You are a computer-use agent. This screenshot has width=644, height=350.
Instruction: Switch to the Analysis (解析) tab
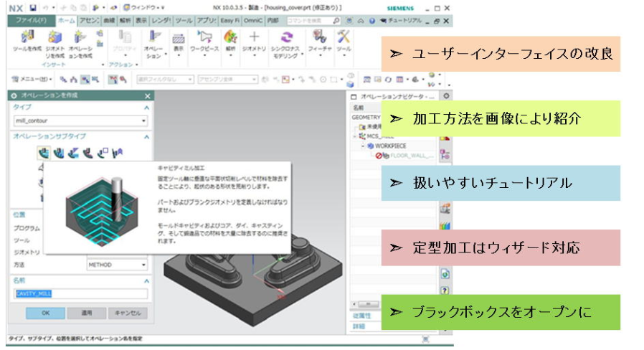click(x=126, y=21)
